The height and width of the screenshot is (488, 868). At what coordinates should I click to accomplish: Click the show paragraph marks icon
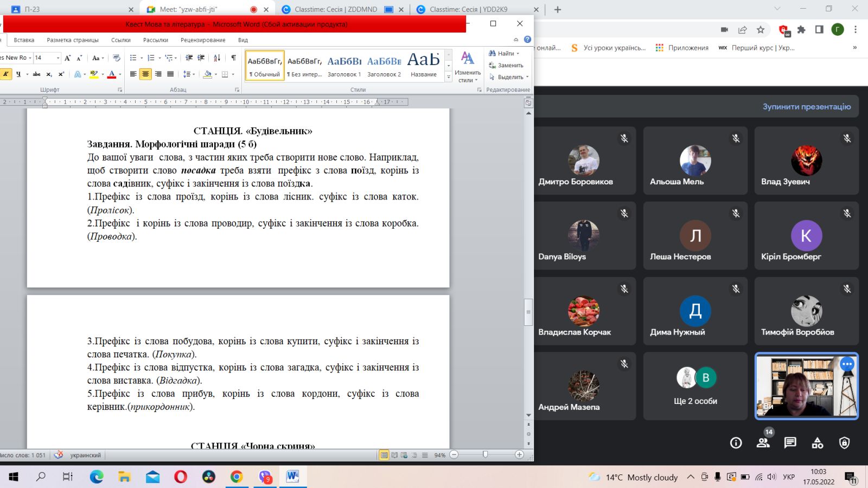pos(233,58)
